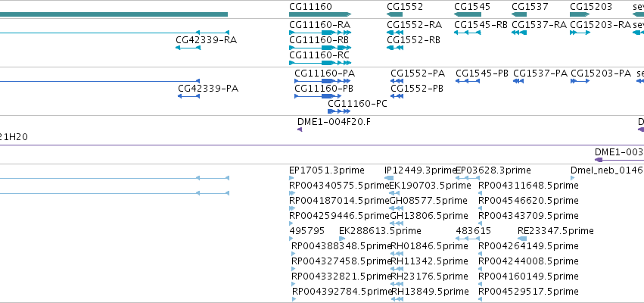This screenshot has height=303, width=644.
Task: Select RP004340575.5prime feature
Action: coord(339,186)
